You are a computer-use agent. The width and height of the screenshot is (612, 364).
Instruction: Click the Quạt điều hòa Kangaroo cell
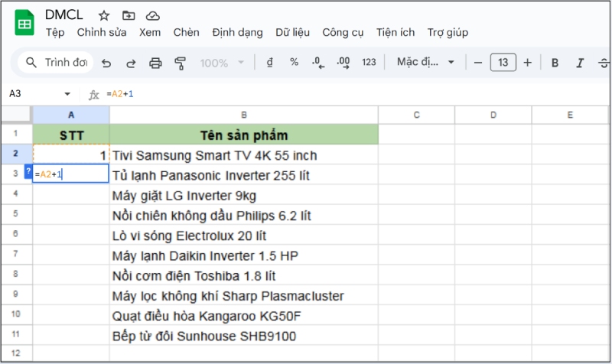tap(244, 315)
